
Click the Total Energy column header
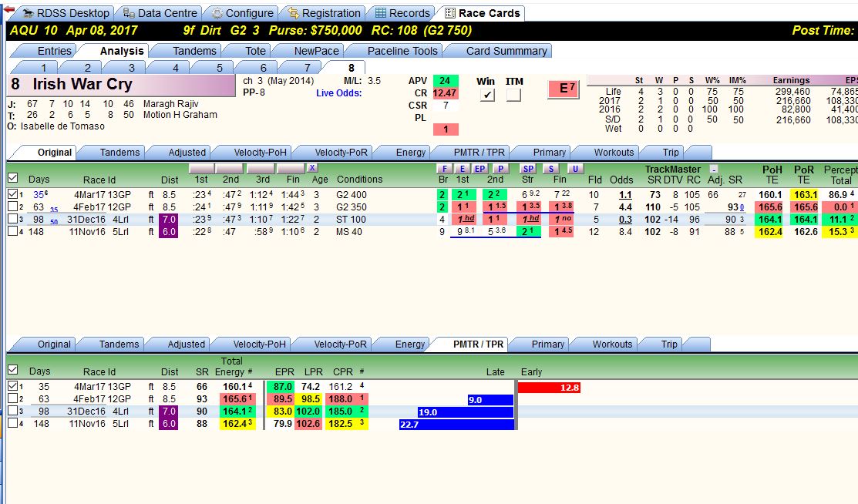[x=231, y=367]
